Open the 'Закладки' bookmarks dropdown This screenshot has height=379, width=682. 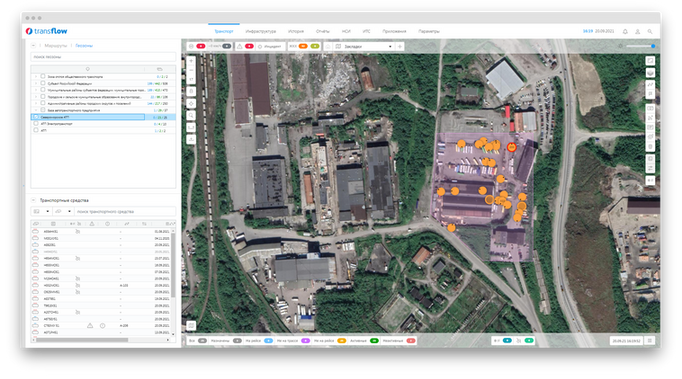point(364,46)
